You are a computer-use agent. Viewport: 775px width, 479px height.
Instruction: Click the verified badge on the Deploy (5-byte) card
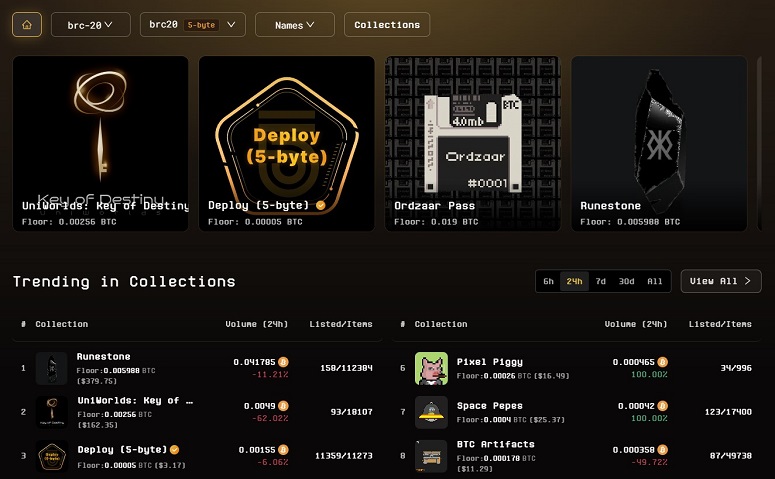[321, 205]
